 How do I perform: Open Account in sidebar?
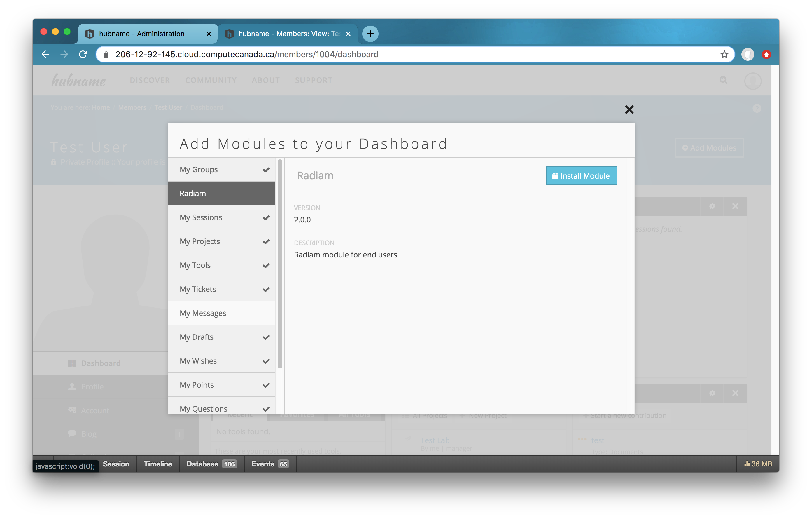coord(95,410)
